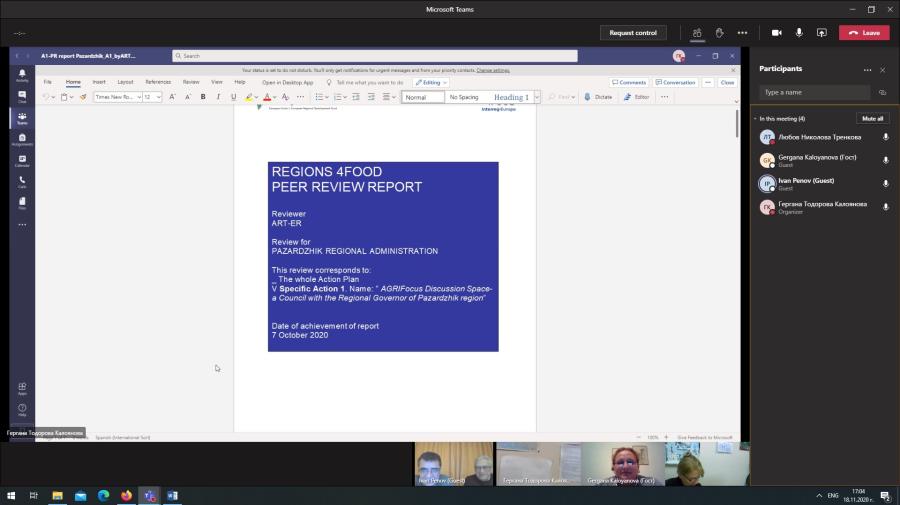Open the Editing mode dropdown
The width and height of the screenshot is (900, 505).
click(432, 83)
